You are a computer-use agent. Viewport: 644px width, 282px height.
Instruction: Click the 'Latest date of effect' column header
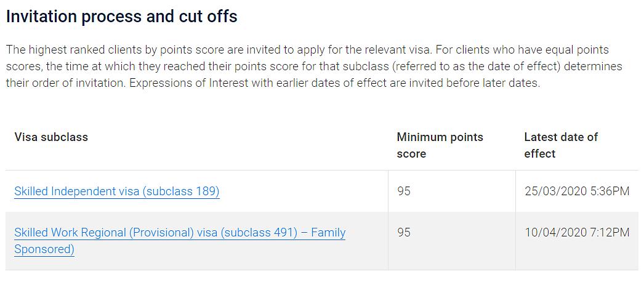click(x=561, y=145)
